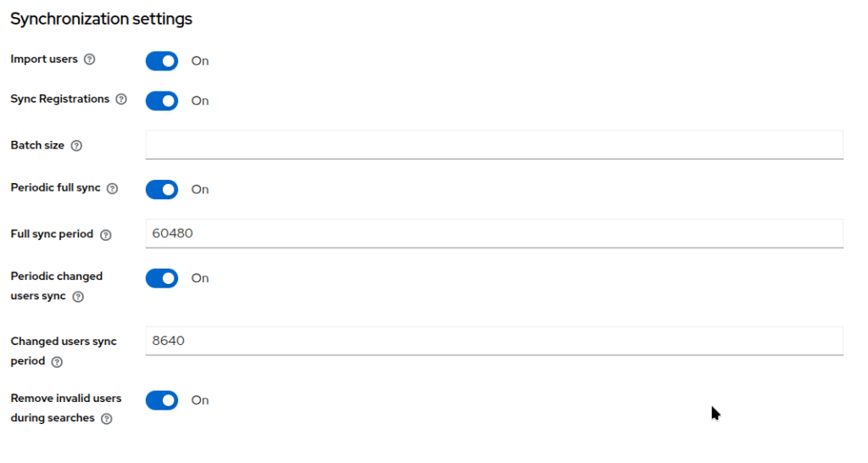The image size is (868, 463).
Task: Turn off Sync Registrations switch
Action: pyautogui.click(x=162, y=101)
